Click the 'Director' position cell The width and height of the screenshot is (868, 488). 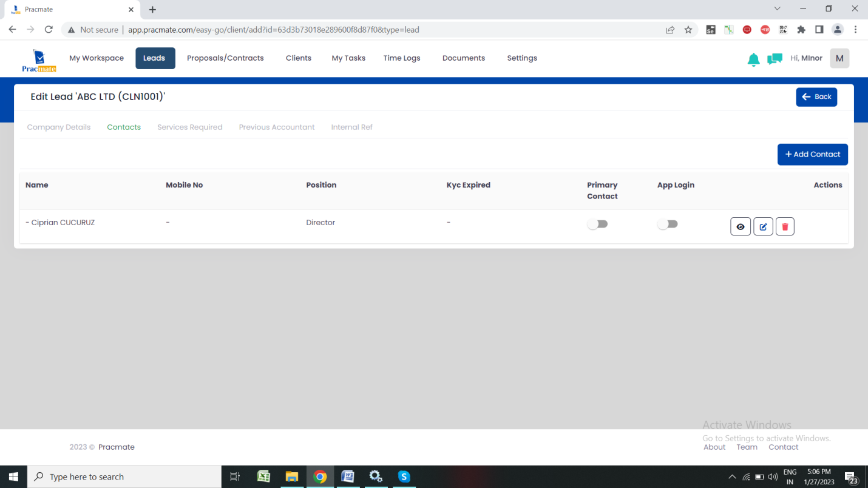tap(320, 223)
